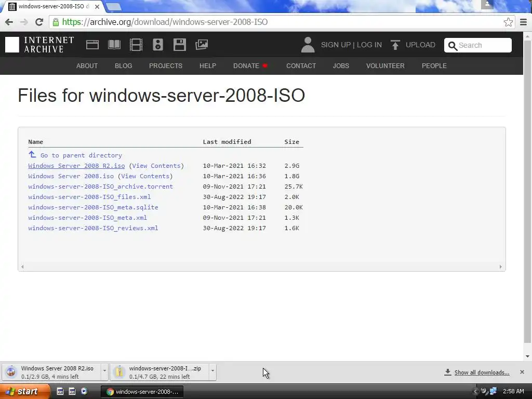Close the windows-server-2008-ISO browser tab

[x=97, y=6]
